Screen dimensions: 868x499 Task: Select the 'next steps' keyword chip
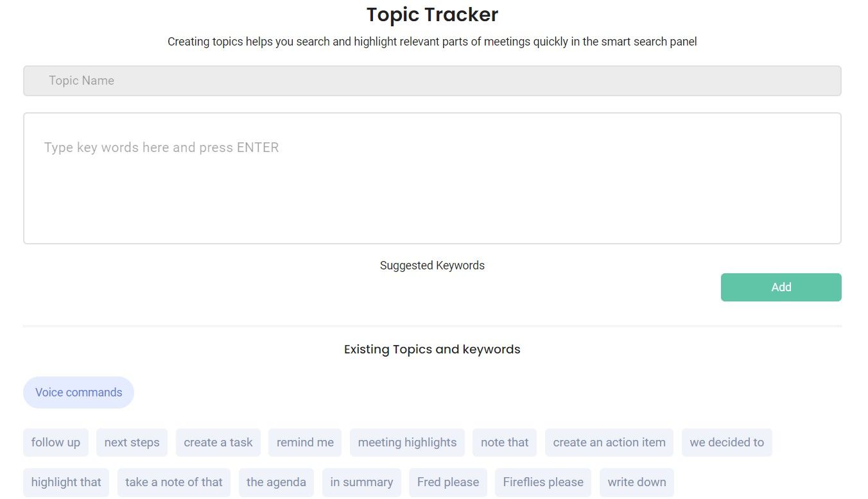(132, 442)
